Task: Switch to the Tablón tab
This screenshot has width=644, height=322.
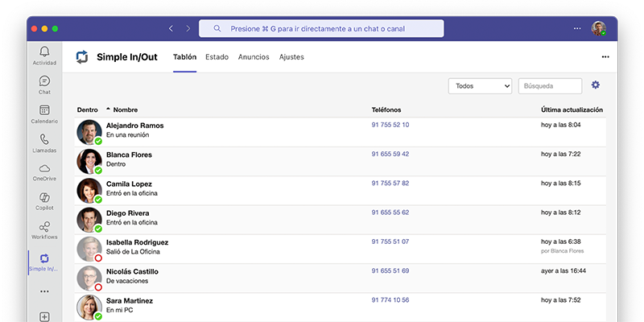Action: (185, 57)
